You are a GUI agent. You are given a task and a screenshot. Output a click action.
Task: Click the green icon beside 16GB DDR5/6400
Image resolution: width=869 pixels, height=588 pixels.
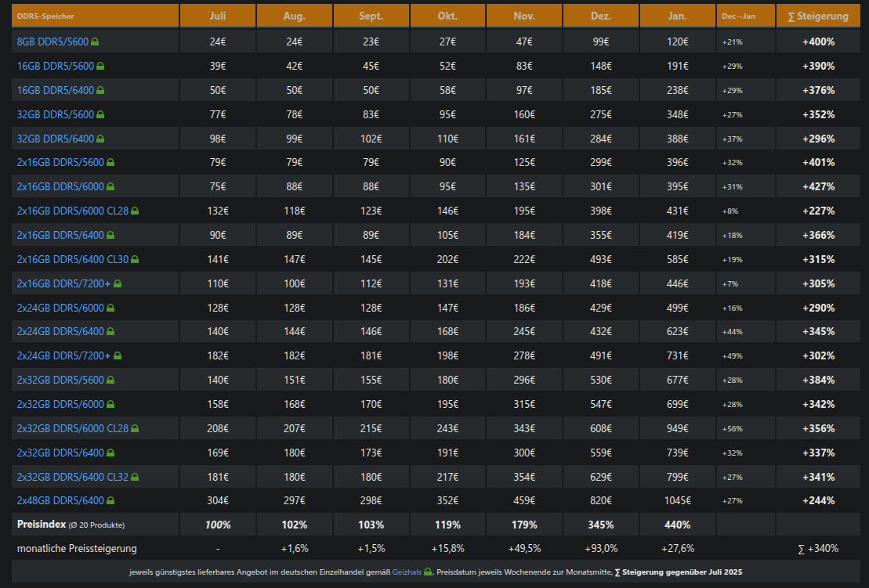[x=100, y=90]
